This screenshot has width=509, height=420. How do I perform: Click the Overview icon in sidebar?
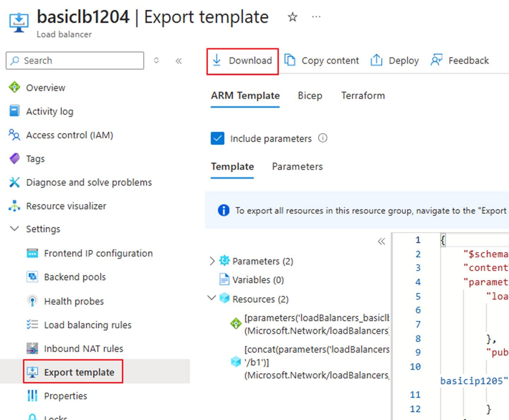tap(14, 87)
